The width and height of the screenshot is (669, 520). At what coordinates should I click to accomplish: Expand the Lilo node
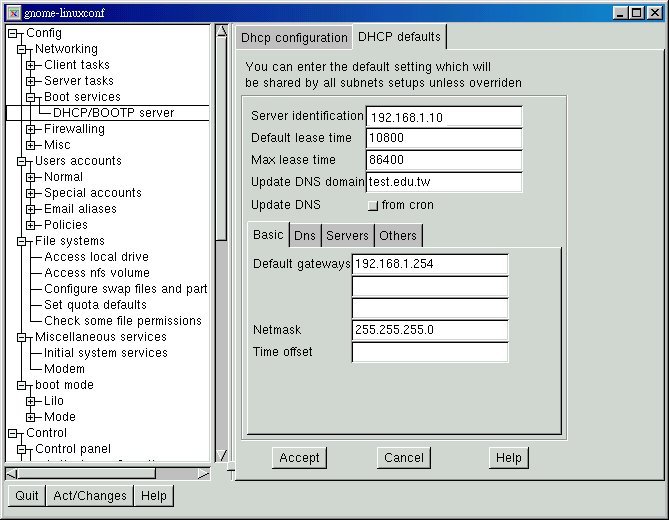(30, 401)
